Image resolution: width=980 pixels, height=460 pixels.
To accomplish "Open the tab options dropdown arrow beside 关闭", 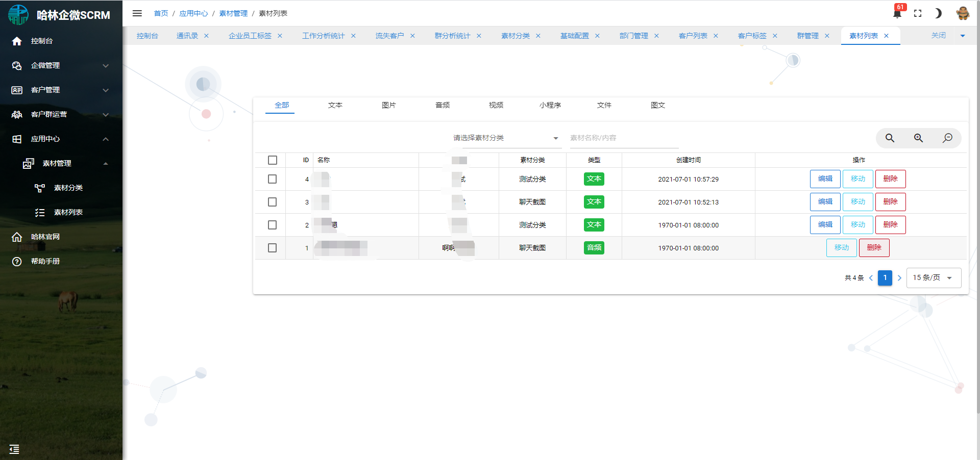I will (x=963, y=36).
